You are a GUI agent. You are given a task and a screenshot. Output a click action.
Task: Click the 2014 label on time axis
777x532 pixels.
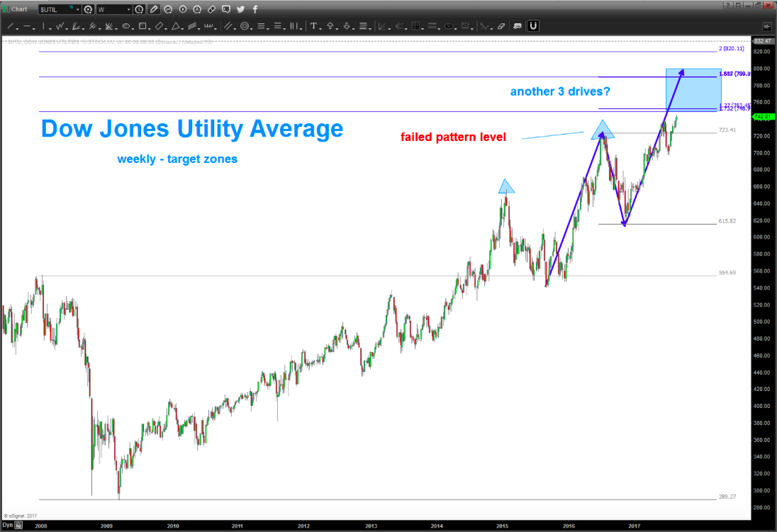point(437,526)
